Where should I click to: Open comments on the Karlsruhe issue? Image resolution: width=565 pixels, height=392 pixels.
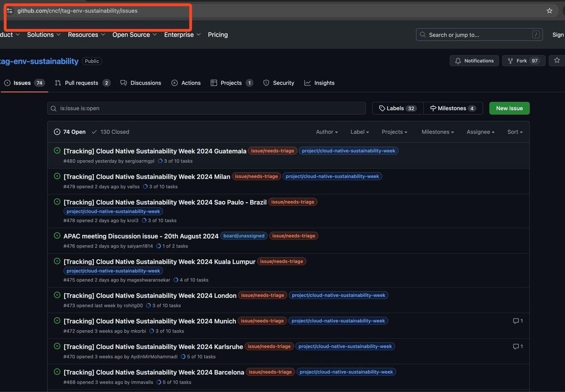(518, 346)
